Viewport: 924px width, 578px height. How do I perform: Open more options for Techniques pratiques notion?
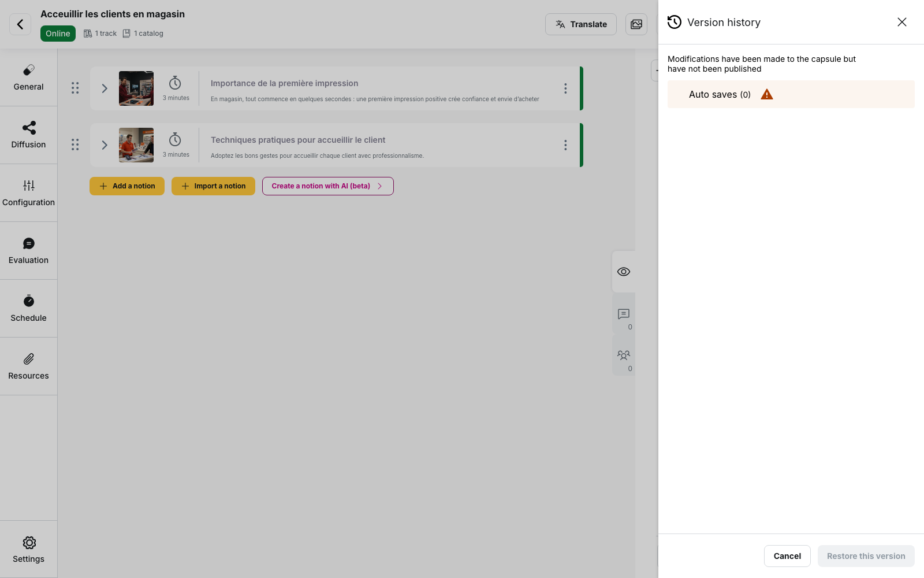coord(565,145)
